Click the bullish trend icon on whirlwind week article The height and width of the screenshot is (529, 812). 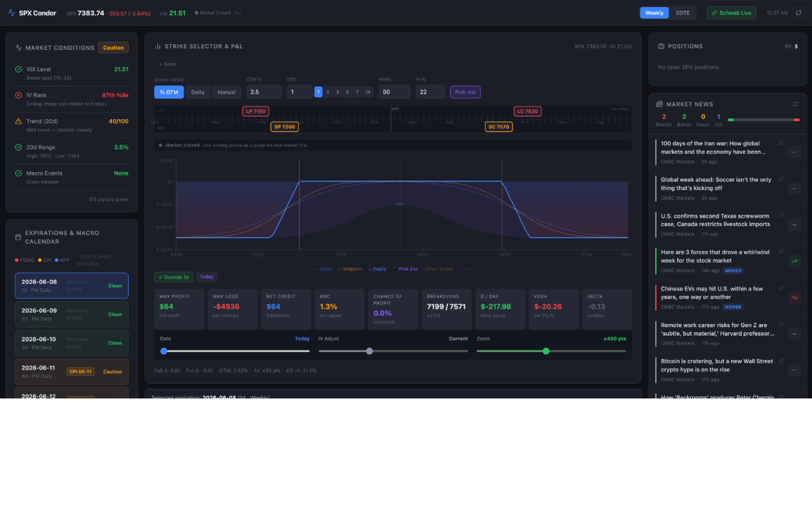click(794, 261)
